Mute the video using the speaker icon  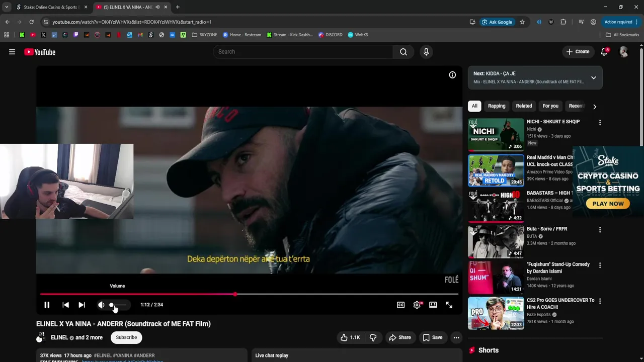tap(101, 305)
